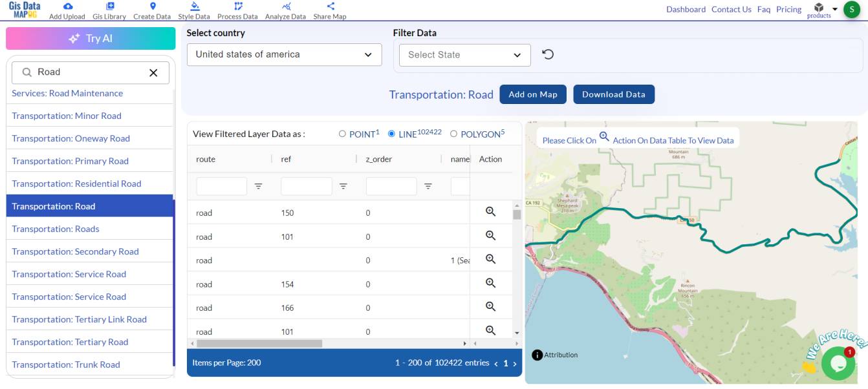Viewport: 868px width, 389px height.
Task: Open the Analyze Data tool
Action: [x=285, y=10]
